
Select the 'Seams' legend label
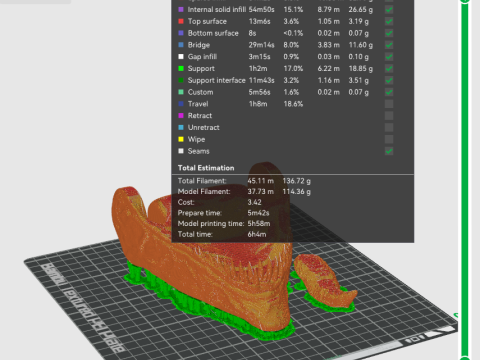click(x=198, y=151)
